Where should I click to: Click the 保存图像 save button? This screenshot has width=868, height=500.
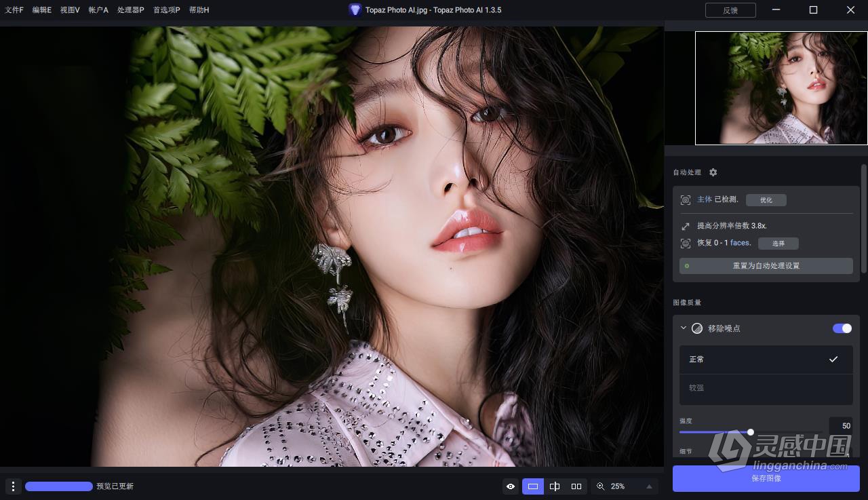point(766,478)
